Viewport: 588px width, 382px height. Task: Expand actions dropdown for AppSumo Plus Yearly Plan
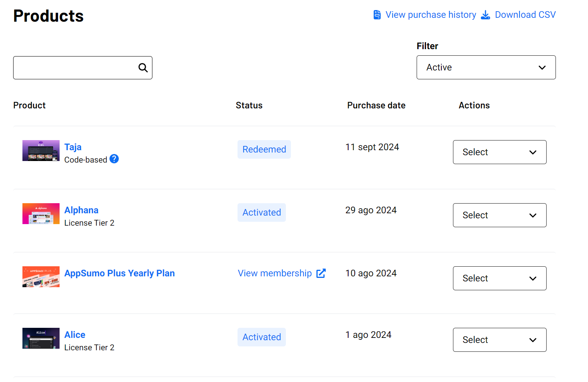(499, 278)
